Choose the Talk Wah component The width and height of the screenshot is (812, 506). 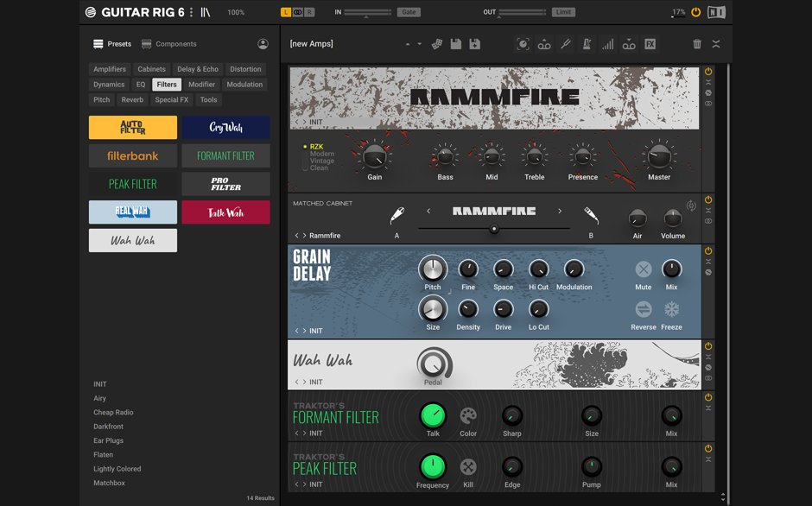[225, 212]
